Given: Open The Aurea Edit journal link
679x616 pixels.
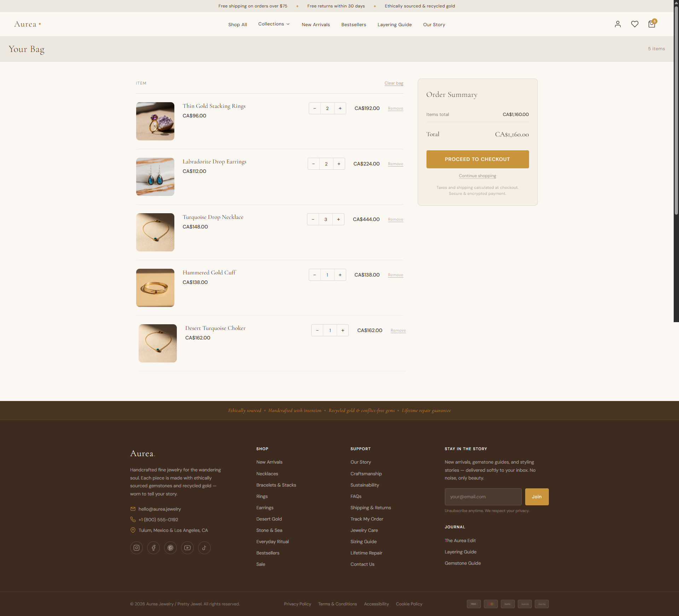Looking at the screenshot, I should pos(460,540).
